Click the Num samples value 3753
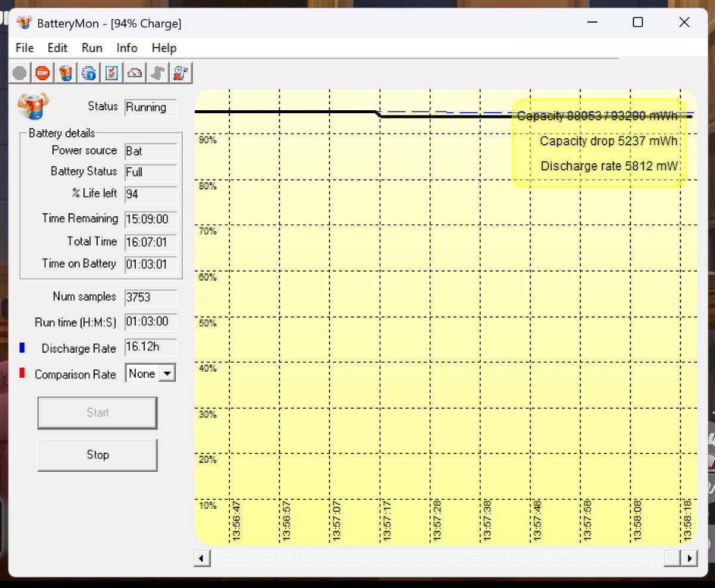The height and width of the screenshot is (588, 715). tap(151, 298)
